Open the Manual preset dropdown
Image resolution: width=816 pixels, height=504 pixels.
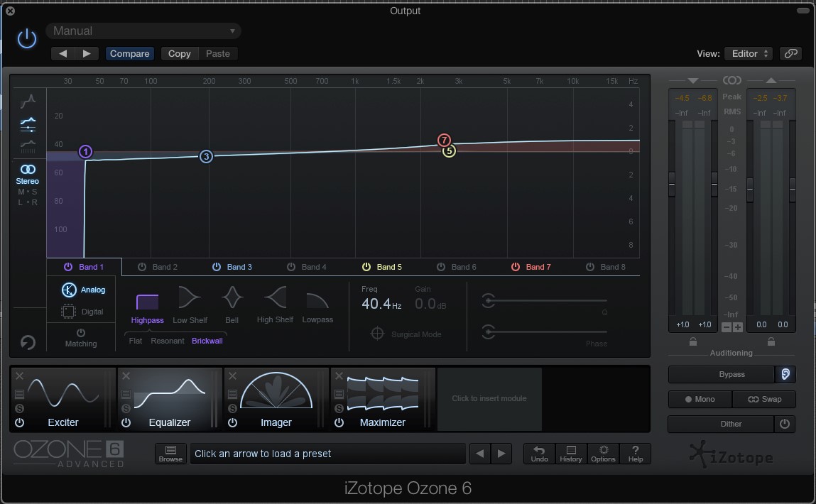pyautogui.click(x=143, y=31)
